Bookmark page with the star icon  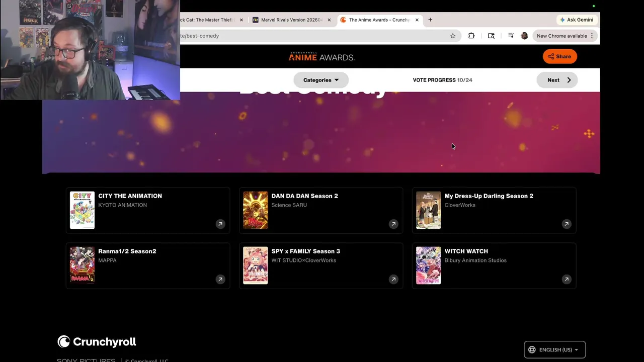pos(453,36)
